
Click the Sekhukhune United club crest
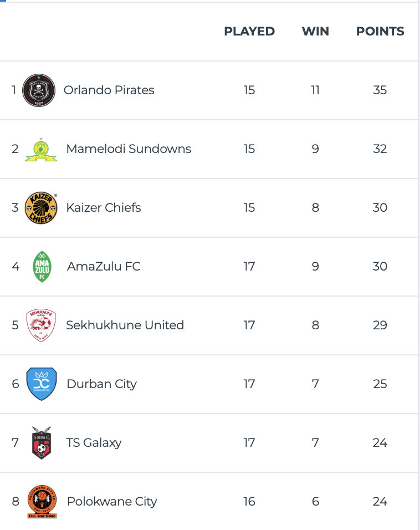coord(41,325)
